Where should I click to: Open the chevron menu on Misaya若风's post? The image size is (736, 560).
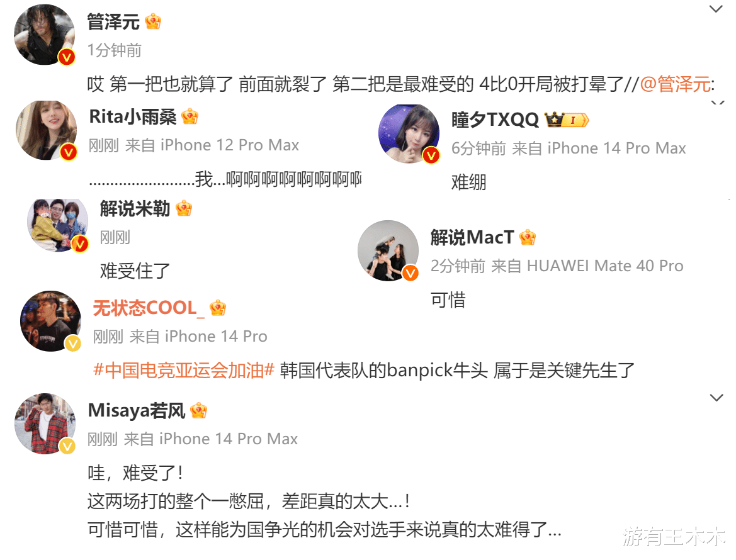[x=716, y=398]
